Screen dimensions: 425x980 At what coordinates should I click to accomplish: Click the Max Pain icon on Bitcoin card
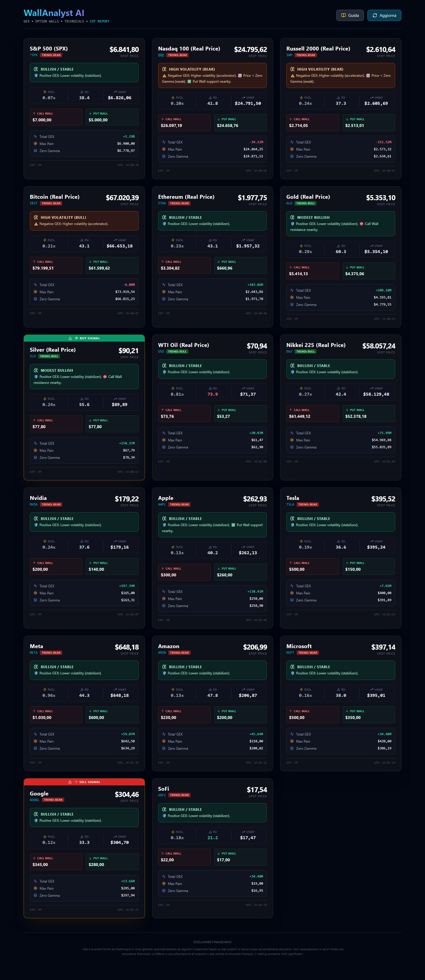[35, 292]
